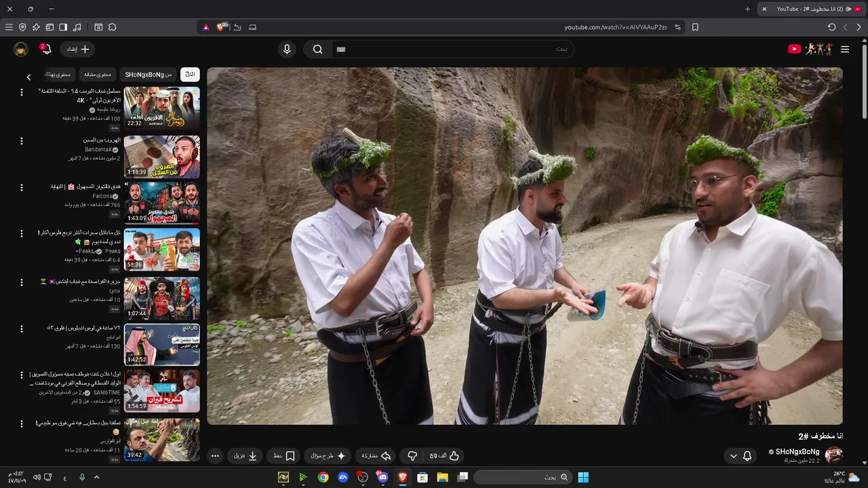Go to the YouTube home logo

click(810, 49)
